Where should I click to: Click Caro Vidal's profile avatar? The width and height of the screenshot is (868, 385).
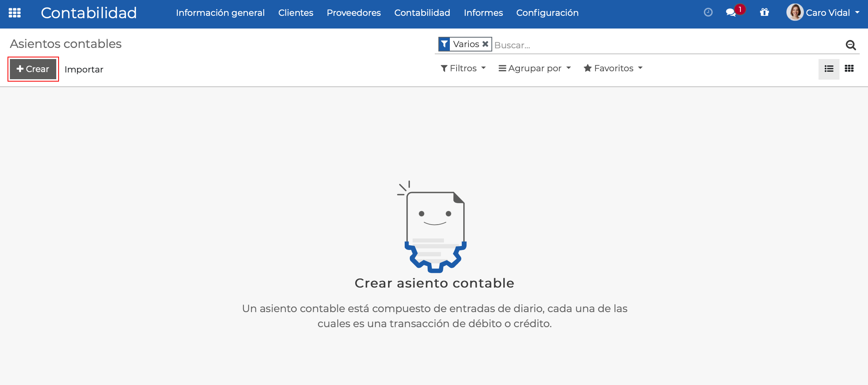click(x=795, y=12)
